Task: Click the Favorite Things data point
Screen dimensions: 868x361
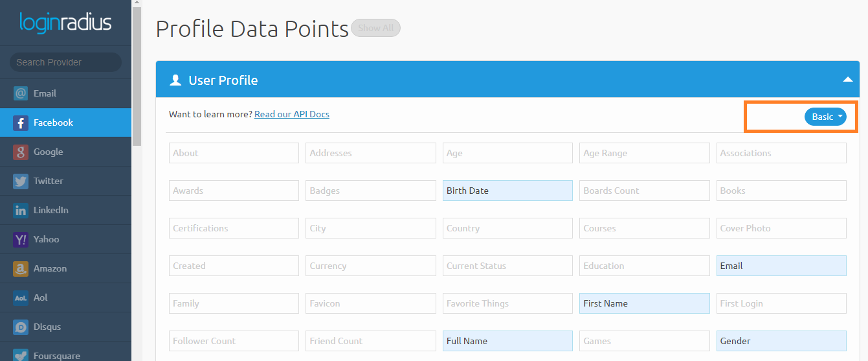Action: 507,303
